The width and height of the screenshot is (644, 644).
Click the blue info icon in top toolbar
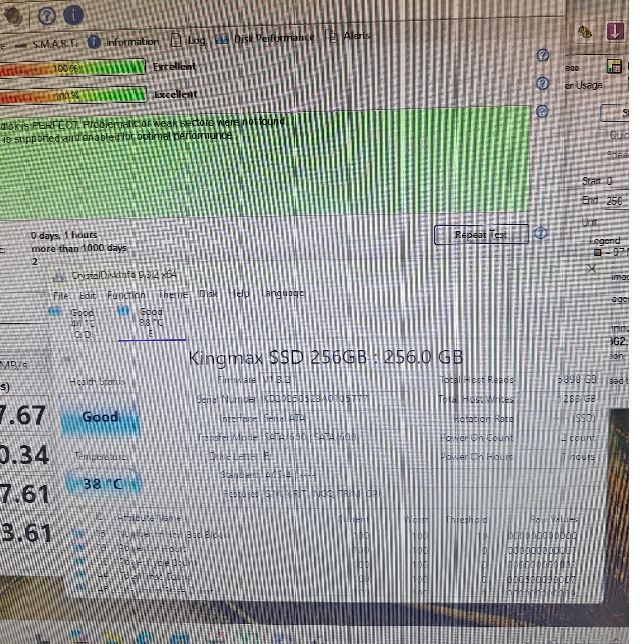[73, 15]
